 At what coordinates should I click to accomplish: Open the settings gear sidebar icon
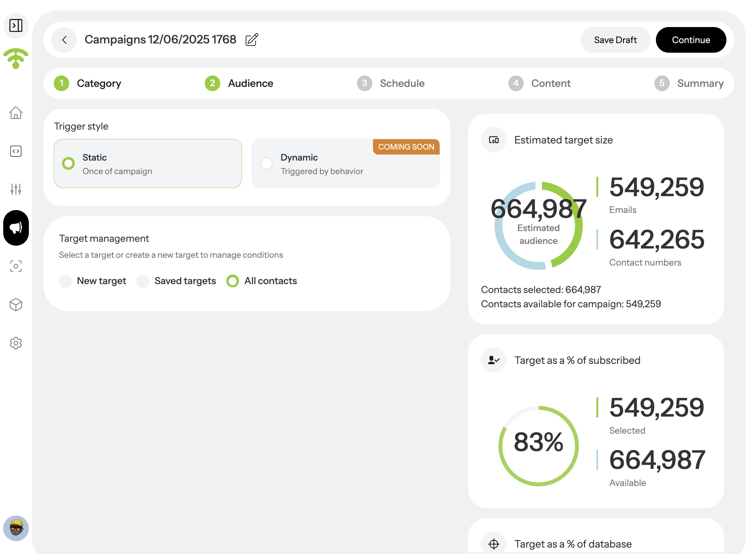pyautogui.click(x=16, y=343)
